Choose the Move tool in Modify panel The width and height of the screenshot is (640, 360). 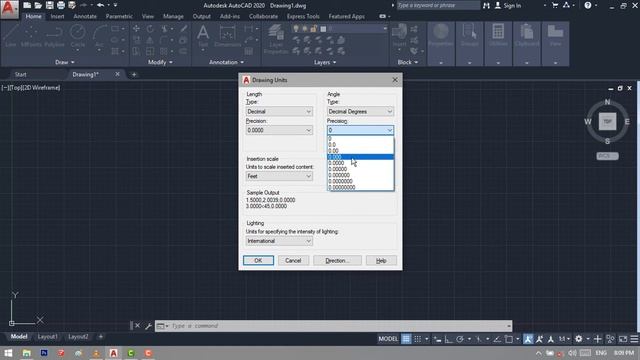tap(136, 29)
